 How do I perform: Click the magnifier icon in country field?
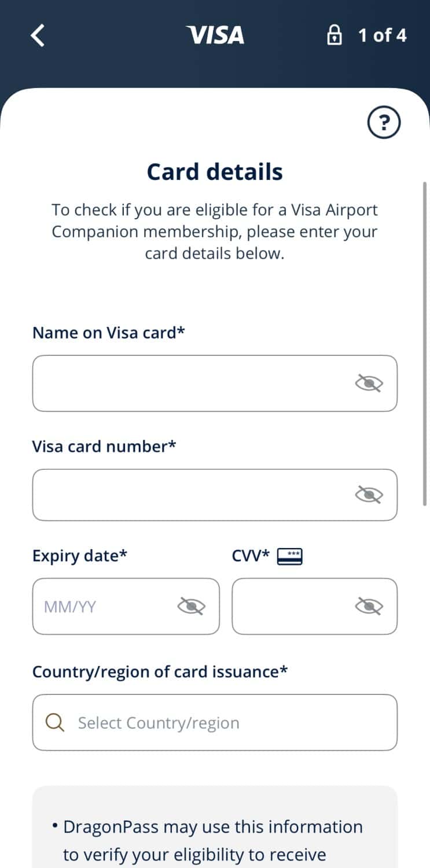(x=55, y=723)
